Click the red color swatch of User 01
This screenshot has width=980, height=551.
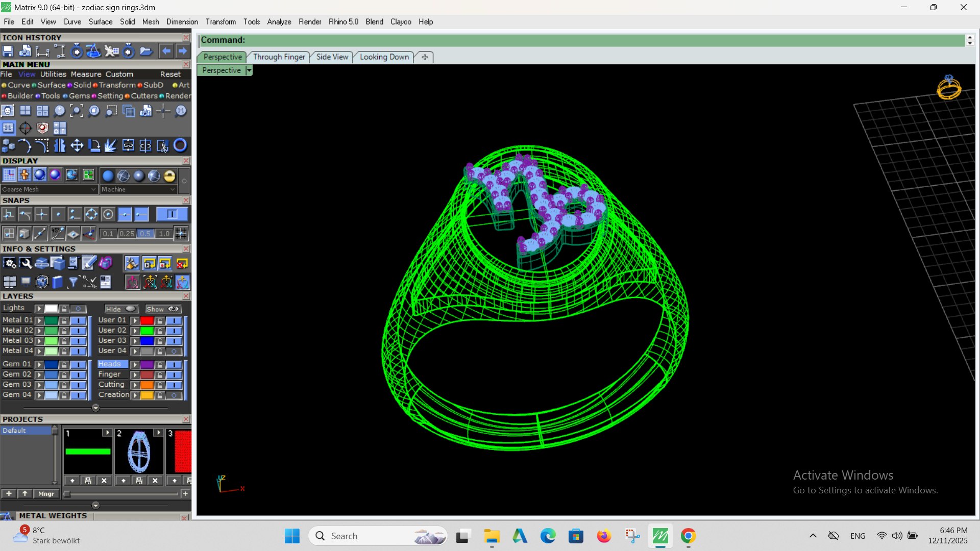click(147, 320)
